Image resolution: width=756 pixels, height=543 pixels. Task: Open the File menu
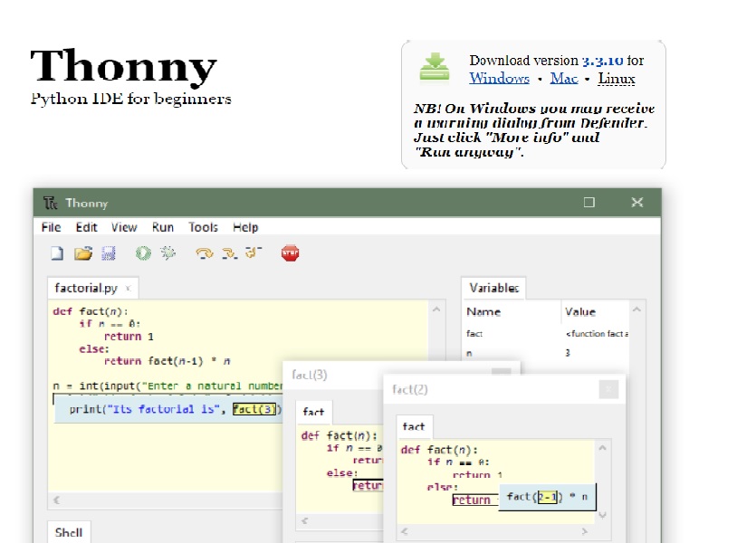tap(51, 227)
